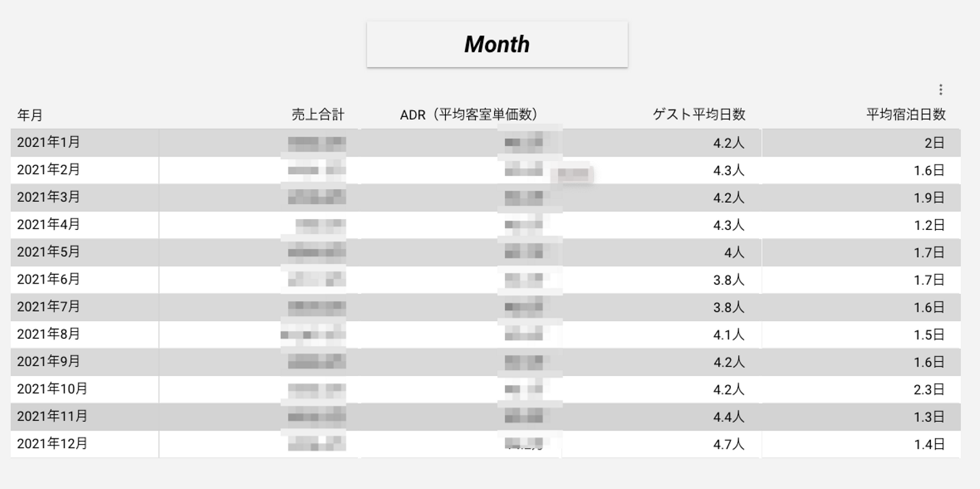
Task: Click the 2.3日 average stay cell
Action: 929,390
